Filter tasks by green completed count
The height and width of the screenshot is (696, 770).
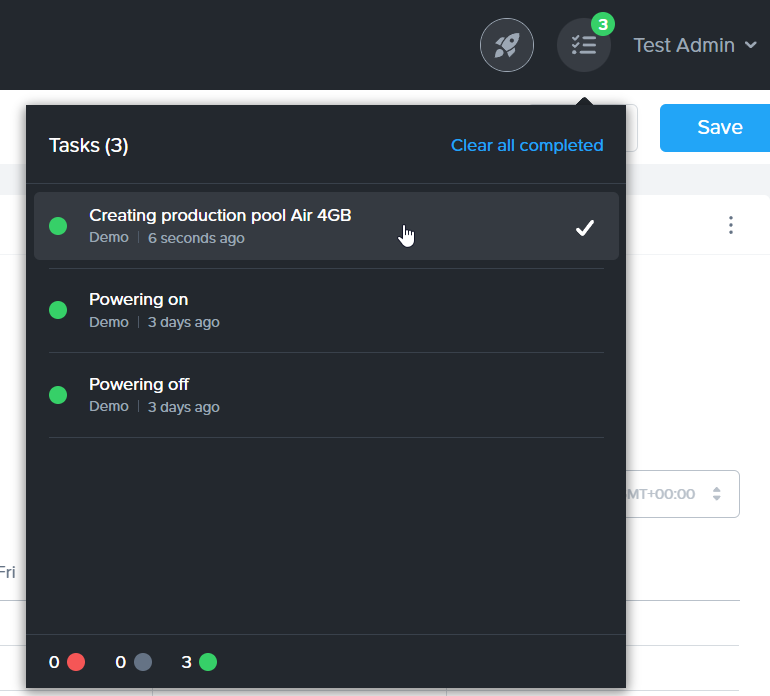tap(199, 662)
